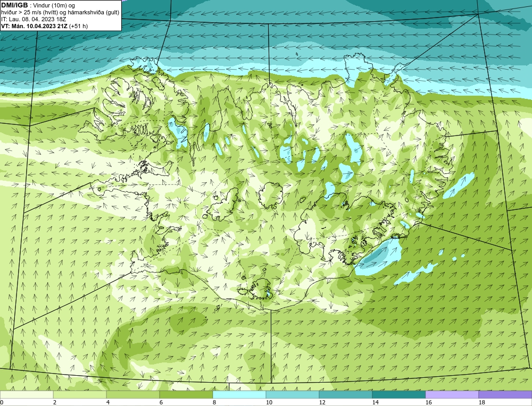
Task: Click the 'hviður > 25 m/s' description line
Action: pyautogui.click(x=60, y=13)
